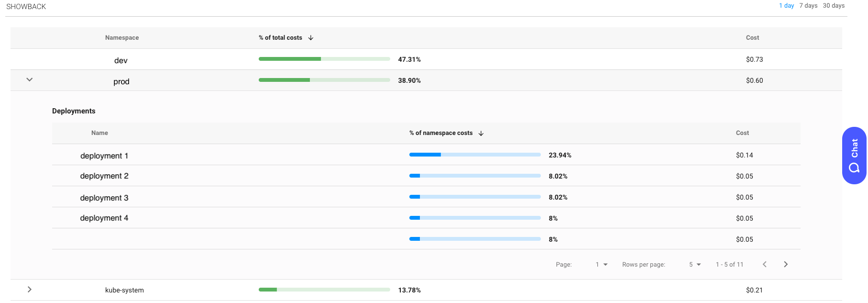Open the Rows per page dropdown
Screen dimensions: 868x303
click(695, 265)
